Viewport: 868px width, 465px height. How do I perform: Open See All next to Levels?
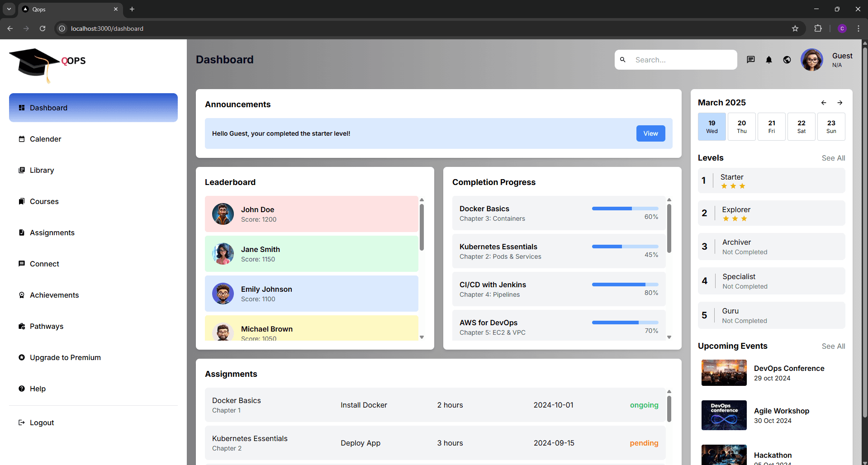point(833,158)
